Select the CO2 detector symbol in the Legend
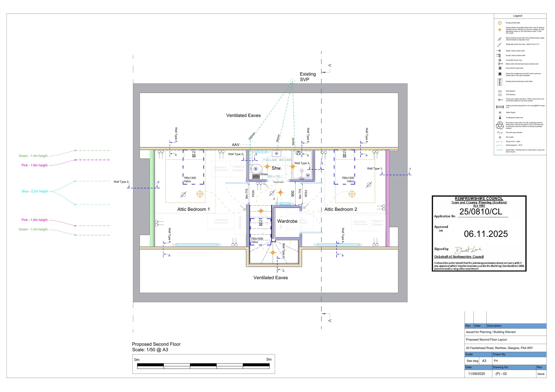 tap(500, 95)
